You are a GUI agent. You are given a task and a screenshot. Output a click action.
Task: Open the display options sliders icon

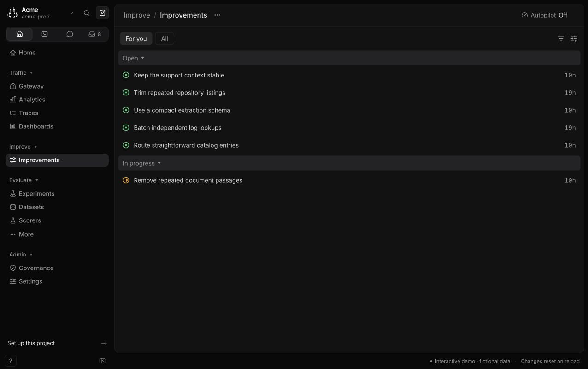(x=574, y=39)
